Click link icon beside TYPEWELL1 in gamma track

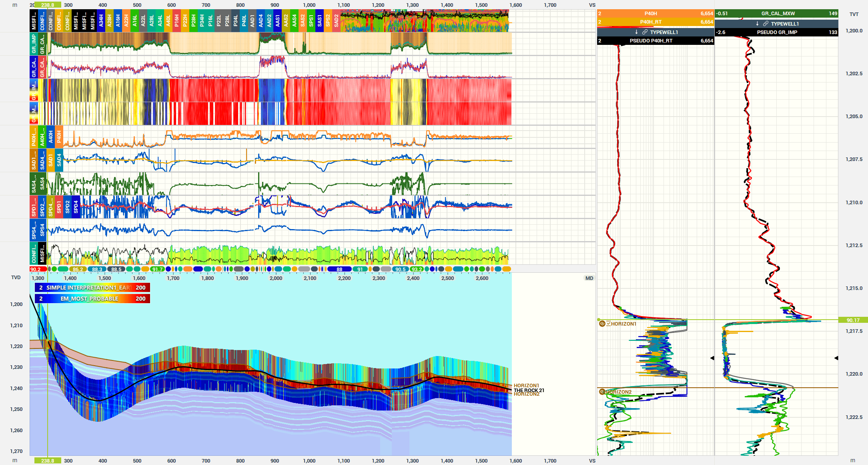pos(766,24)
